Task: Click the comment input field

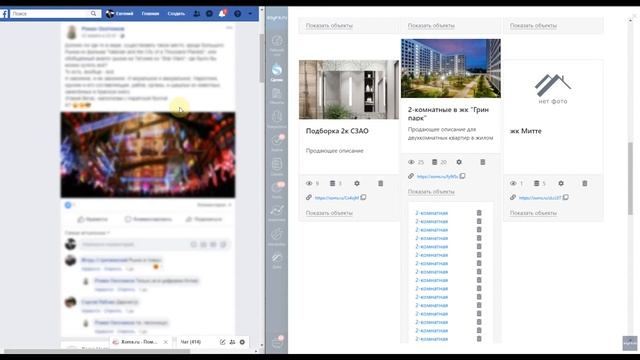Action: (154, 244)
